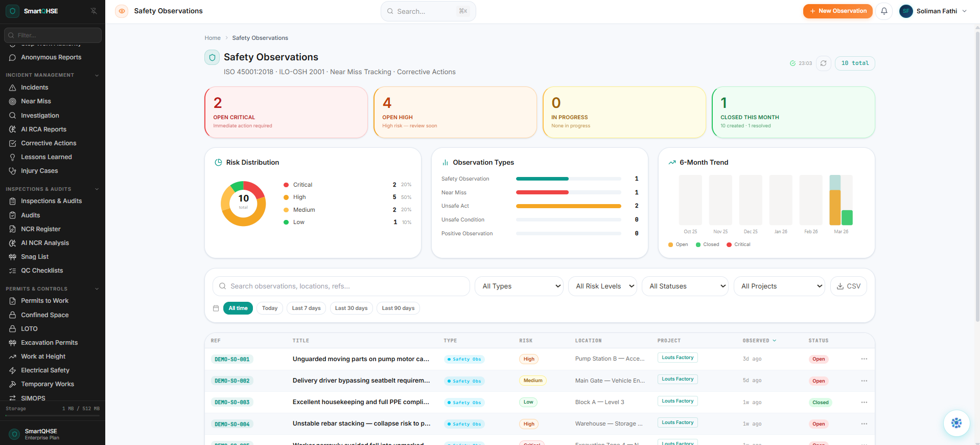Unpin the sidebar using the pin icon
The height and width of the screenshot is (445, 980).
tap(94, 11)
